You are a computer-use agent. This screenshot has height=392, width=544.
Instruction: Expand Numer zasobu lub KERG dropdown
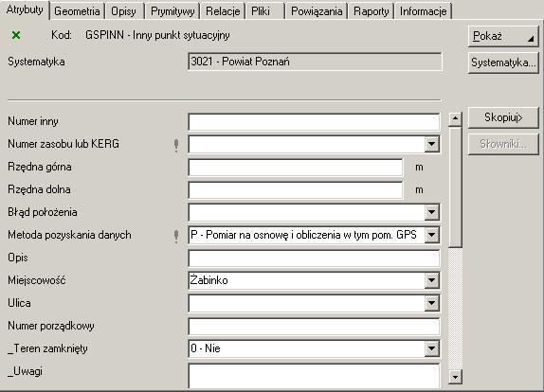(x=431, y=144)
